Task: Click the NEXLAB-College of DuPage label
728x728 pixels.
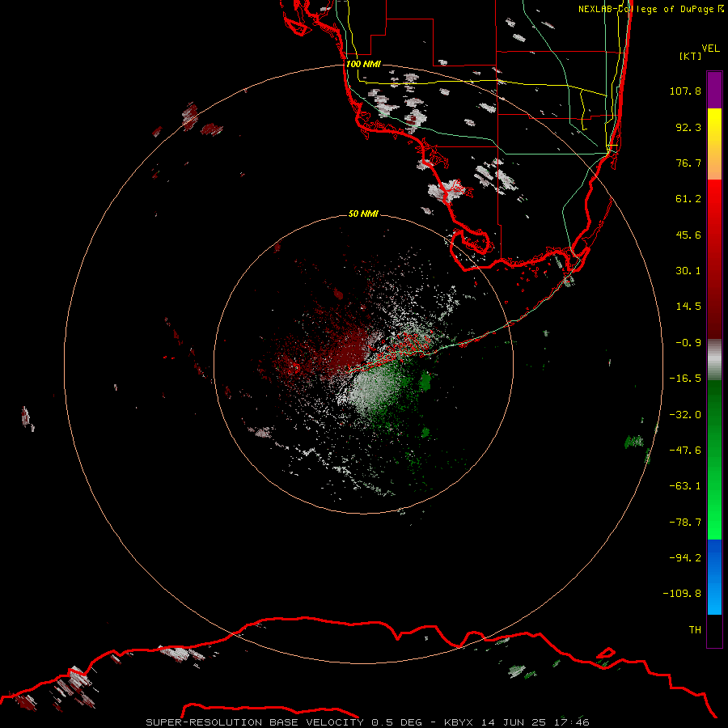Action: [x=651, y=9]
